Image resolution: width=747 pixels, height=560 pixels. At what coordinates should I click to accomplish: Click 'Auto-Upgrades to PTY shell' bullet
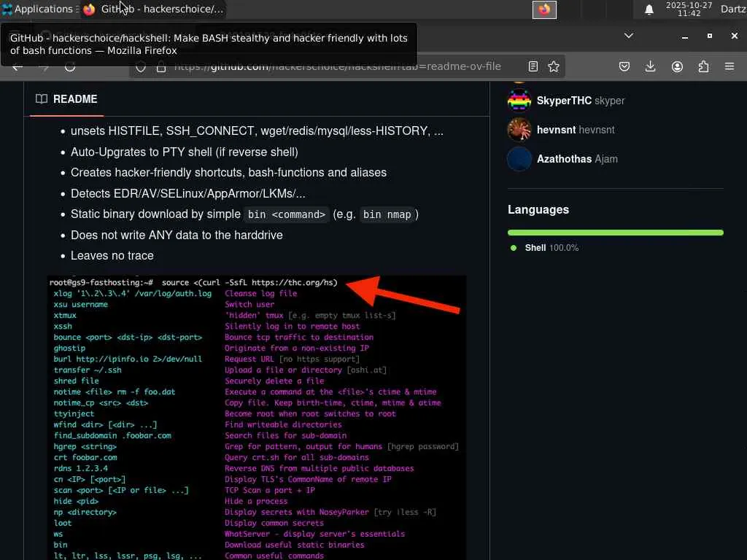[x=185, y=152]
